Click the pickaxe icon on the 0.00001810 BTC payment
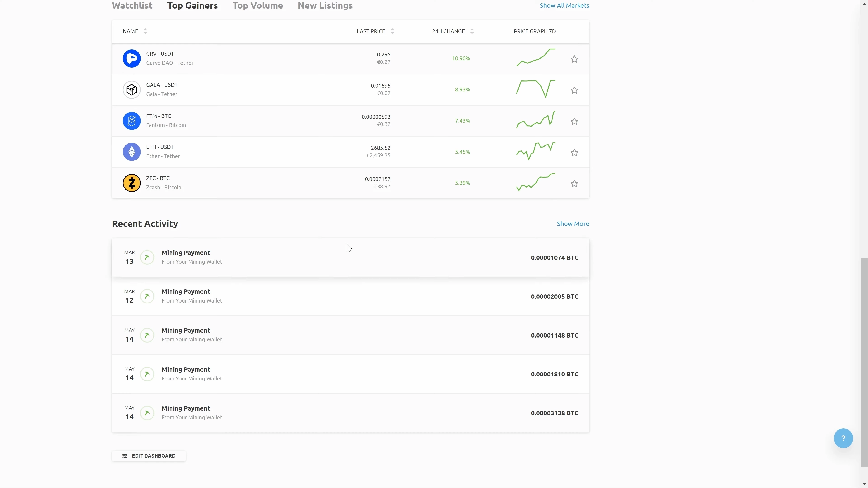Viewport: 868px width, 488px height. click(x=147, y=374)
